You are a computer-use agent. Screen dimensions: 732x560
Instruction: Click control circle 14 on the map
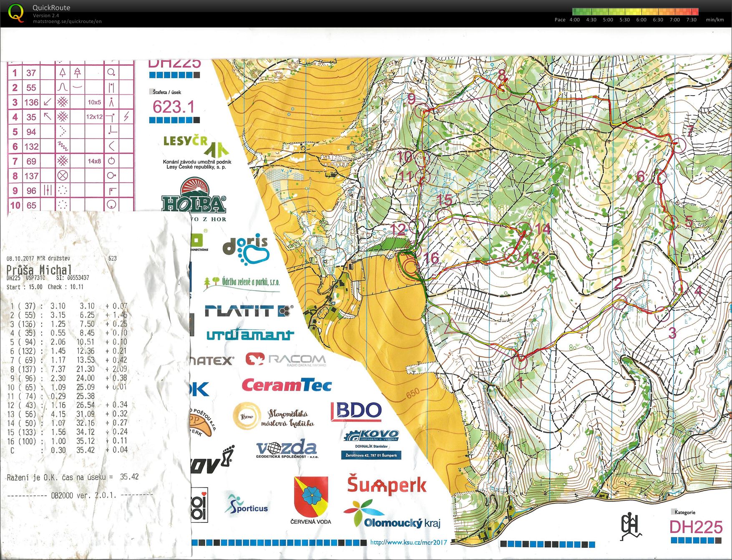click(524, 229)
